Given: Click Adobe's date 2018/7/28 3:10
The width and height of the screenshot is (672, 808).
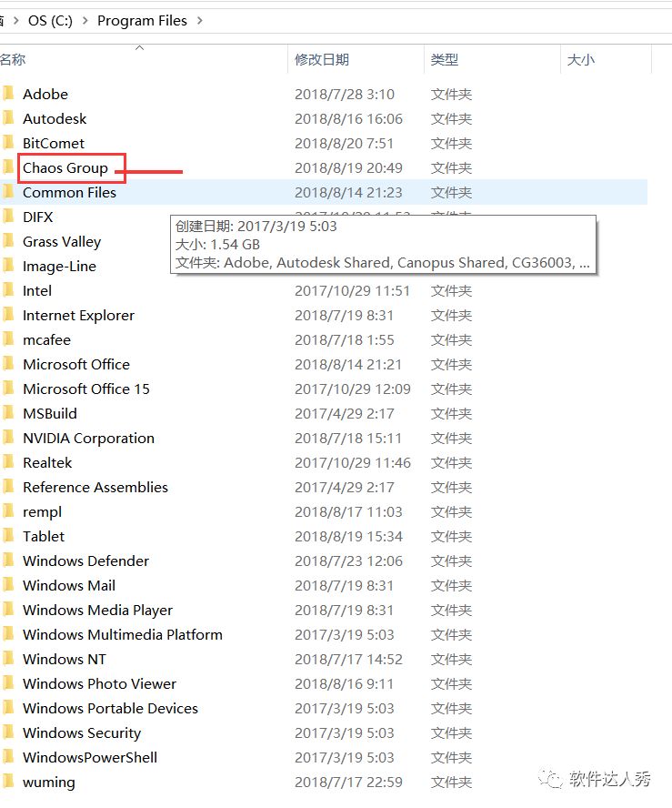Looking at the screenshot, I should pos(345,95).
